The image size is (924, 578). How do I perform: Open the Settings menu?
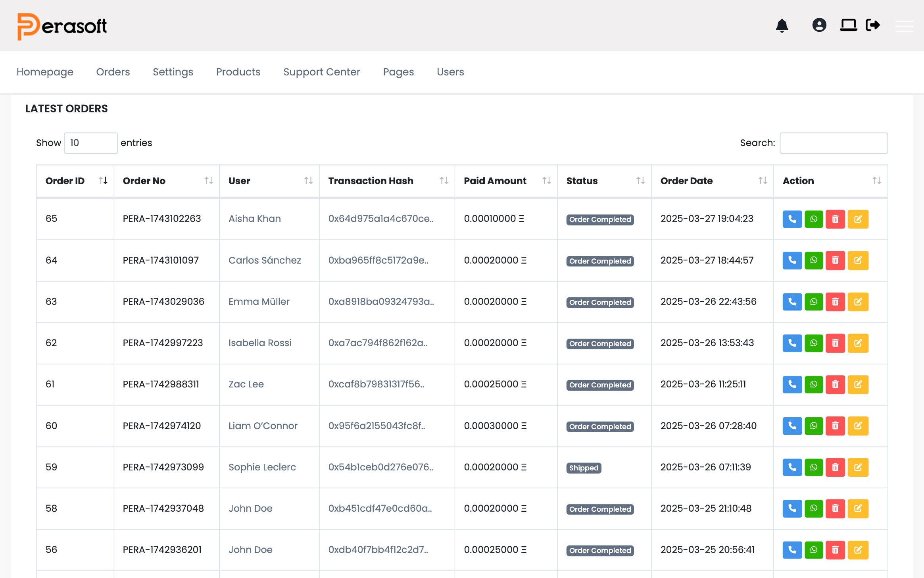click(x=173, y=72)
